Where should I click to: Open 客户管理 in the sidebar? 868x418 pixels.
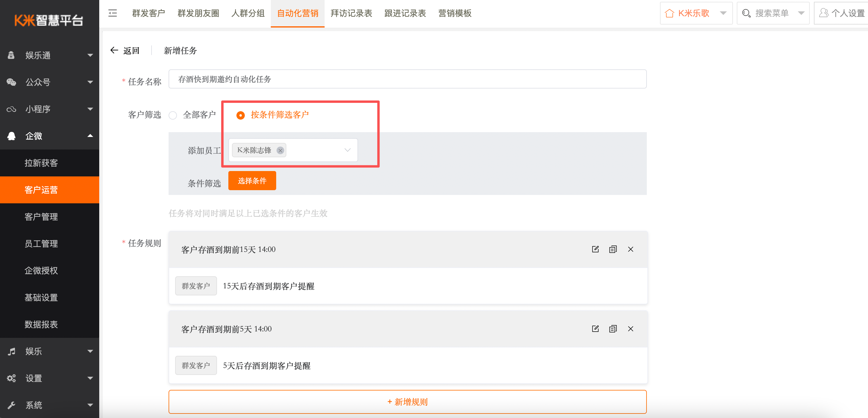[x=41, y=216]
